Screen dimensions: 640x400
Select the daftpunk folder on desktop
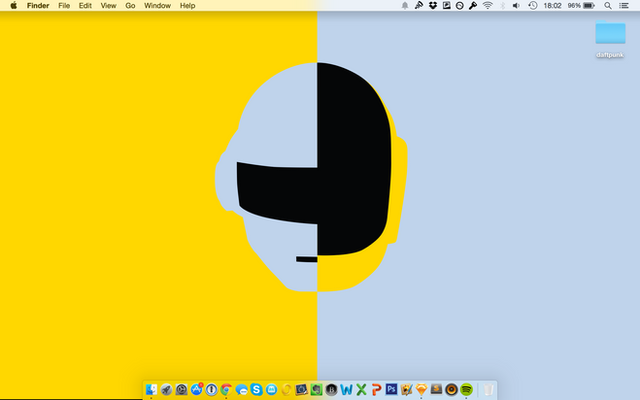click(x=610, y=39)
